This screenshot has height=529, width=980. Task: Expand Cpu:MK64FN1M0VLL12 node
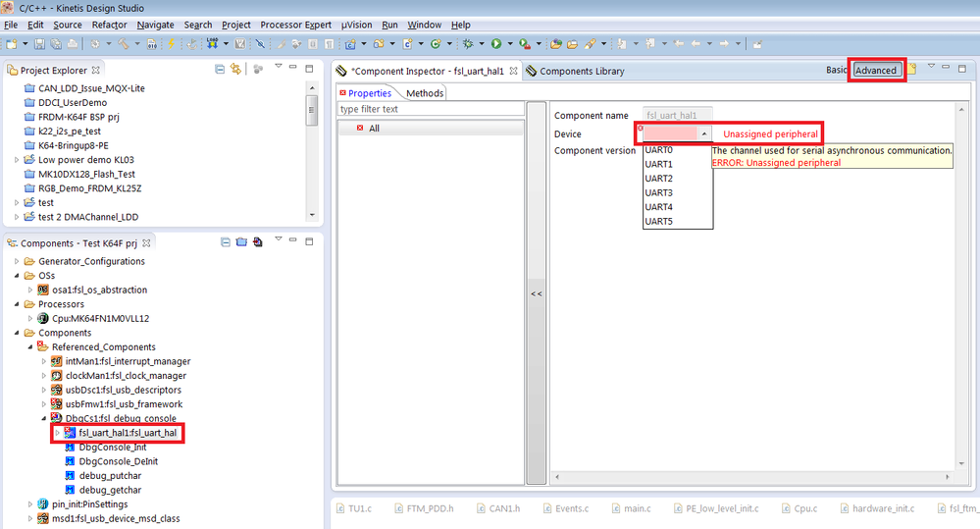click(30, 318)
